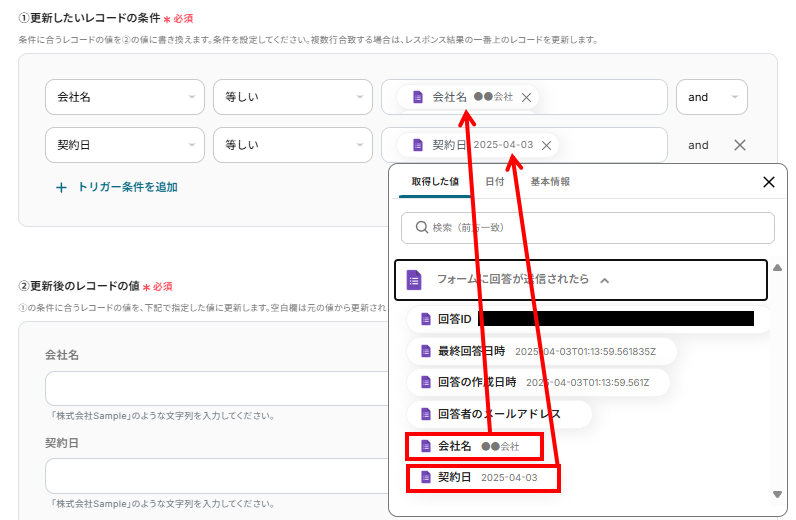Switch to the 日付 tab
This screenshot has width=796, height=520.
(x=494, y=182)
